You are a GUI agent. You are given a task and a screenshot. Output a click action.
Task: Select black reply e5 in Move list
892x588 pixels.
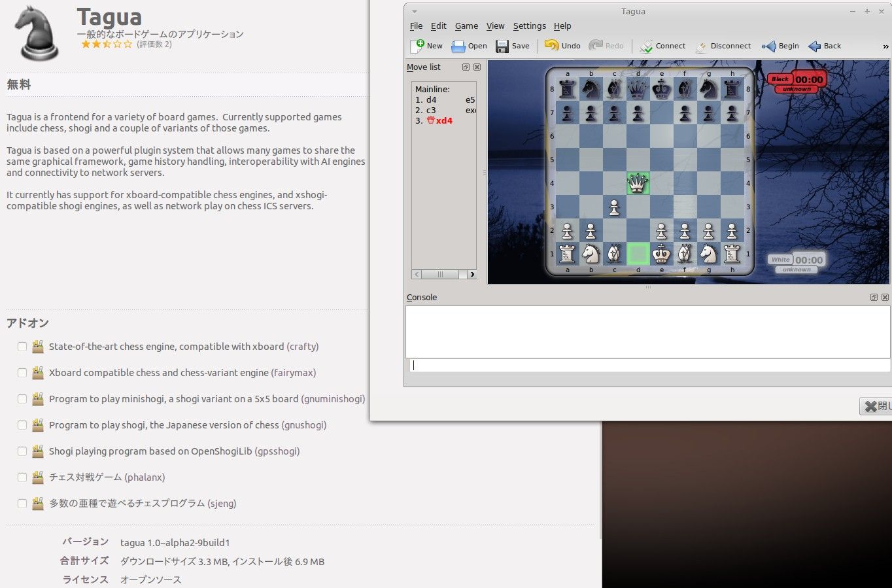pos(470,100)
